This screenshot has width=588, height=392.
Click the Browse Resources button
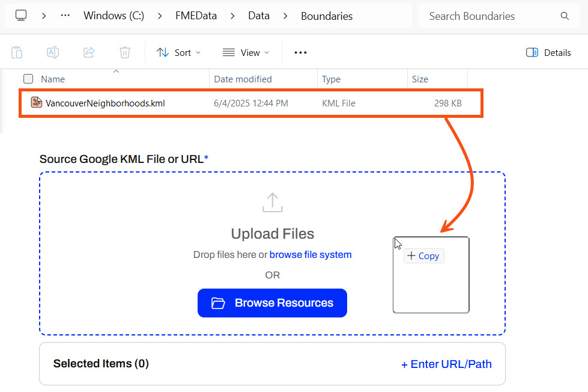tap(272, 303)
